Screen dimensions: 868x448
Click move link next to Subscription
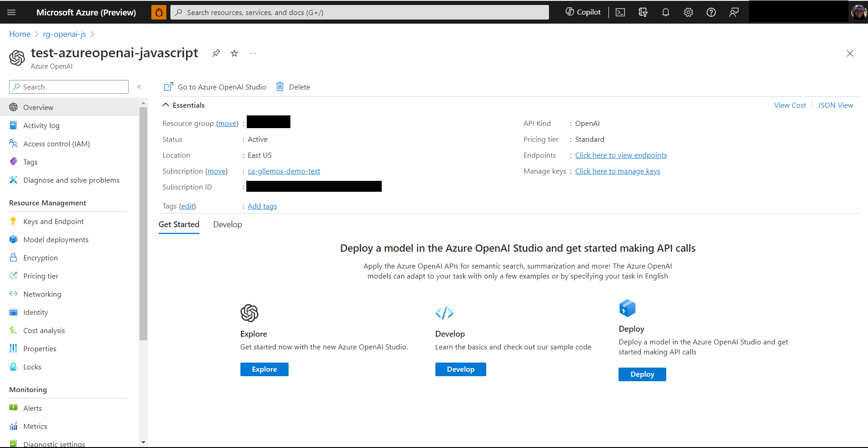[x=216, y=171]
